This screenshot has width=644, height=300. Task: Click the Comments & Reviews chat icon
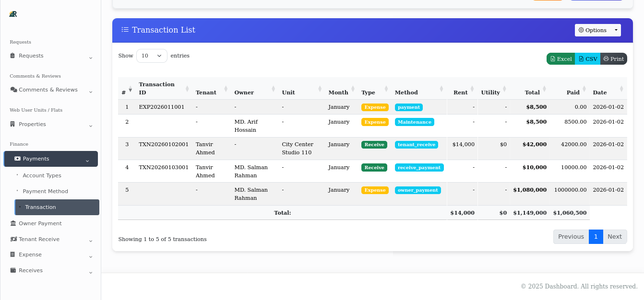click(x=14, y=90)
